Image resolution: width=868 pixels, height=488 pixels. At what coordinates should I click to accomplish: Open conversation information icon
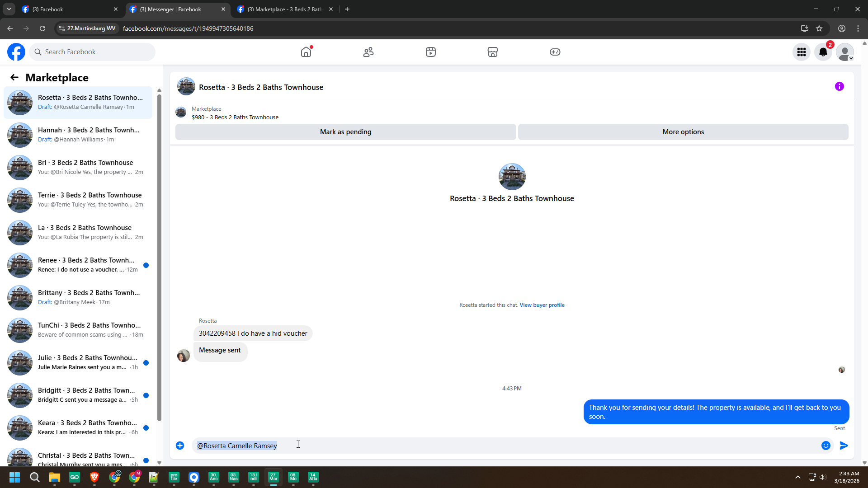(840, 86)
